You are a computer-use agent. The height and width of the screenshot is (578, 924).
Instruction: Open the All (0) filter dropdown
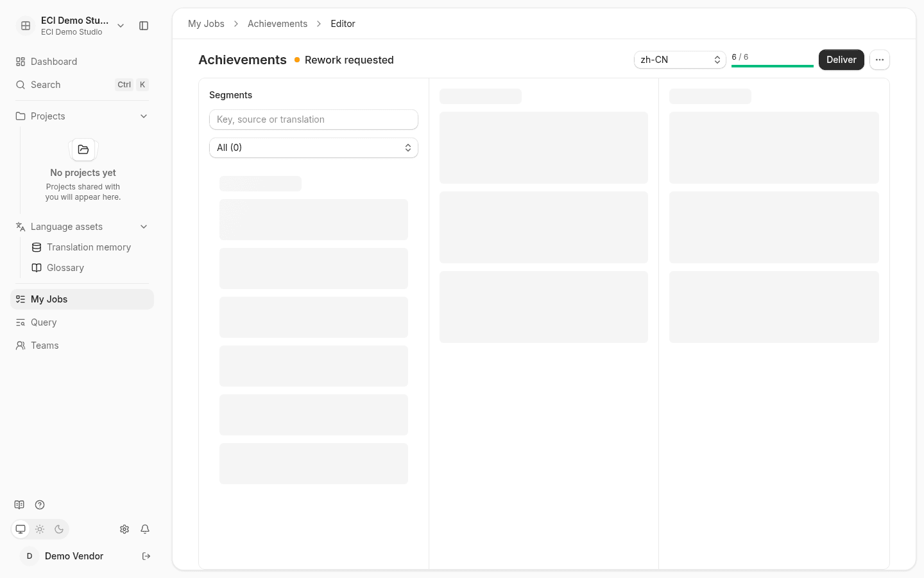click(314, 148)
